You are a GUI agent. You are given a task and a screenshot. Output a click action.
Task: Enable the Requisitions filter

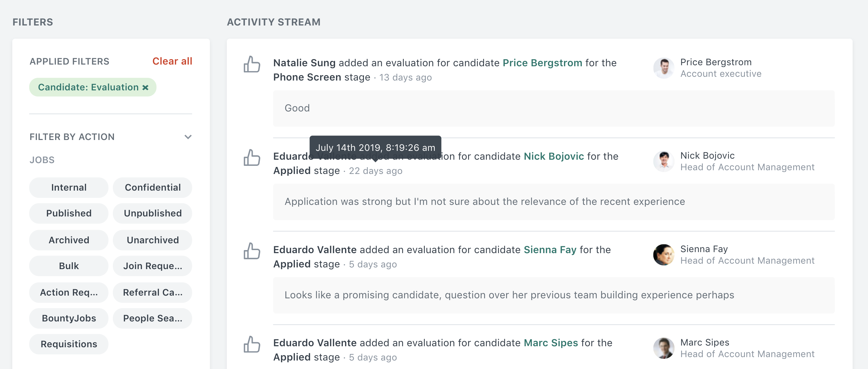69,344
